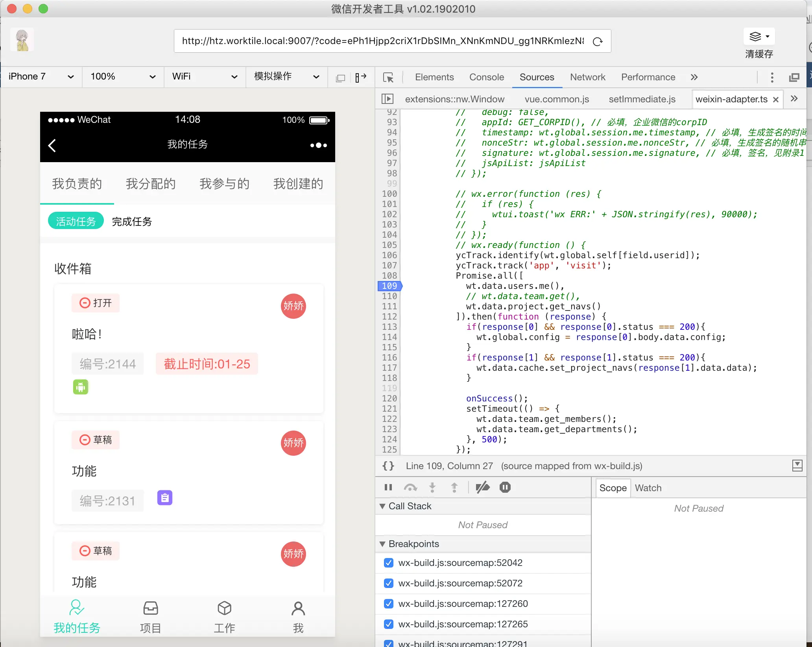Click the pause script execution button
812x647 pixels.
click(388, 488)
